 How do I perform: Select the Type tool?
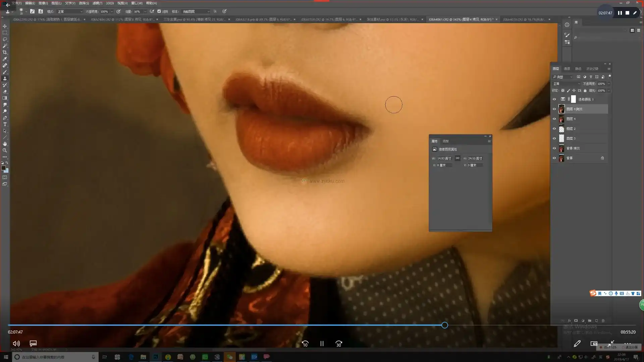(x=5, y=124)
